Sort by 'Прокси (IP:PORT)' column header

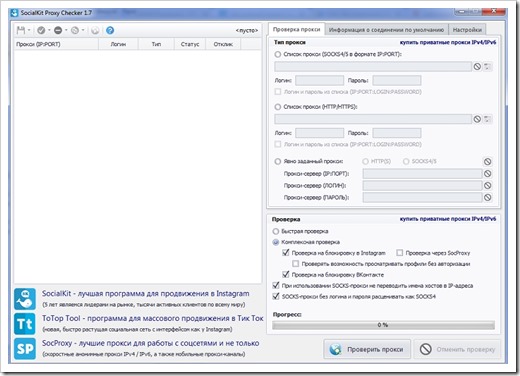(56, 44)
